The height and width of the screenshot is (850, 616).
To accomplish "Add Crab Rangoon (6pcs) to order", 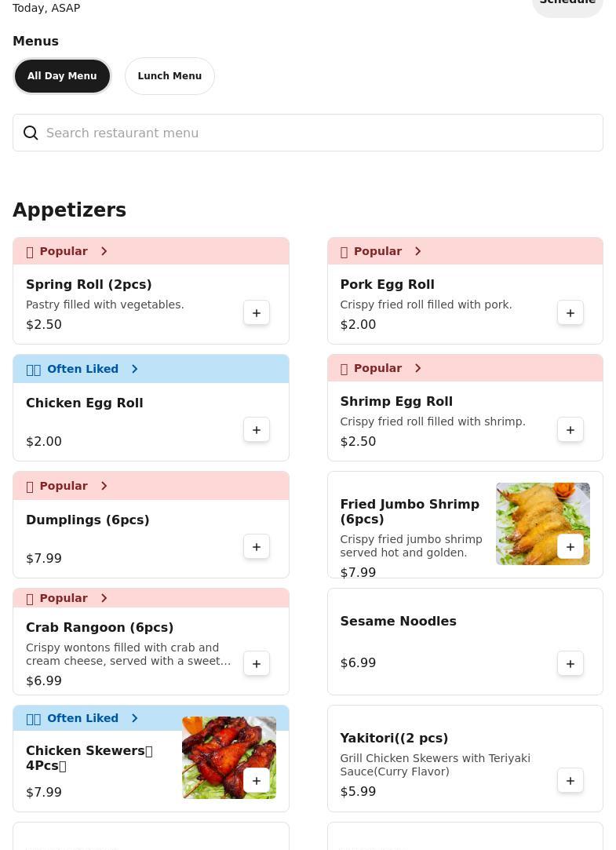I will click(257, 664).
